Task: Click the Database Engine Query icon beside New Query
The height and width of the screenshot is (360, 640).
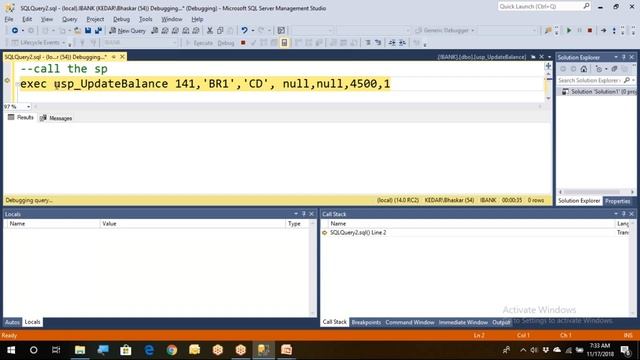Action: 155,31
